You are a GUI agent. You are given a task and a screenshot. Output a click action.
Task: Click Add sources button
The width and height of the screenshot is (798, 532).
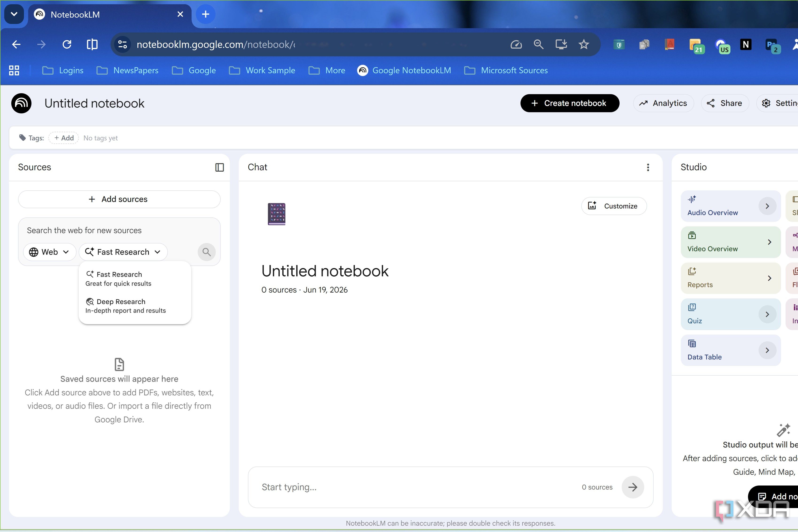[119, 199]
